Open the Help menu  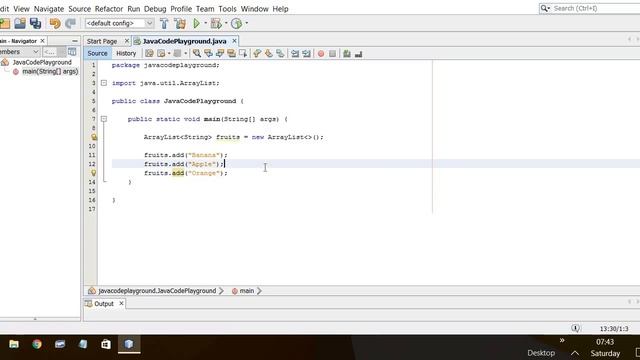coord(280,9)
